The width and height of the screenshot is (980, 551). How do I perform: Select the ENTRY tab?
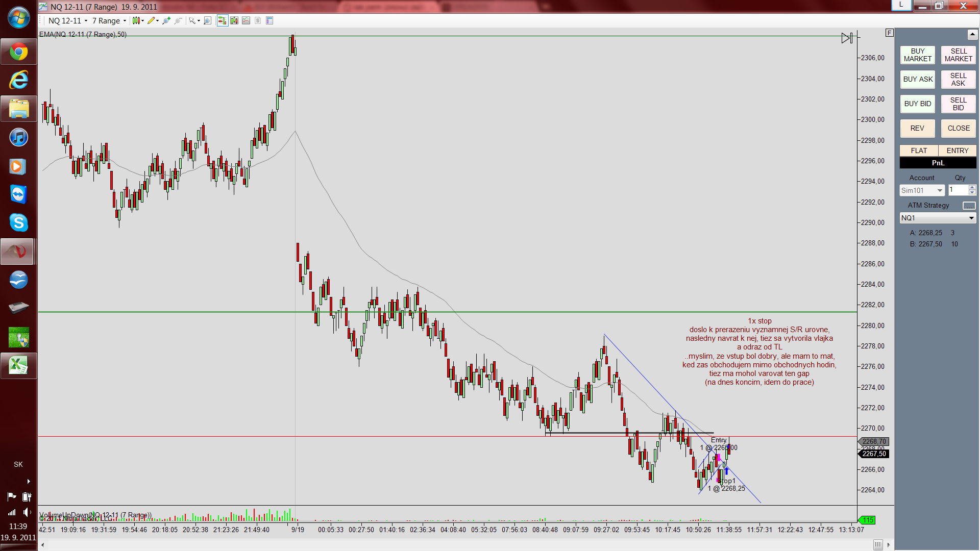tap(957, 151)
